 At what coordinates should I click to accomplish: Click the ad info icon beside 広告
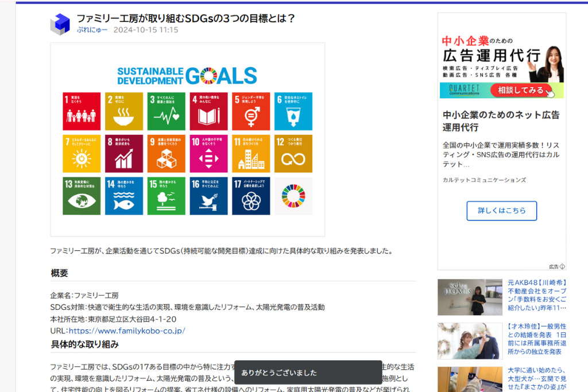point(562,266)
